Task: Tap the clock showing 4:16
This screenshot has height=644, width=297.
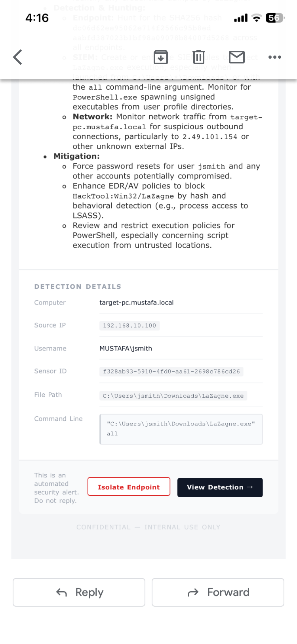Action: 37,18
